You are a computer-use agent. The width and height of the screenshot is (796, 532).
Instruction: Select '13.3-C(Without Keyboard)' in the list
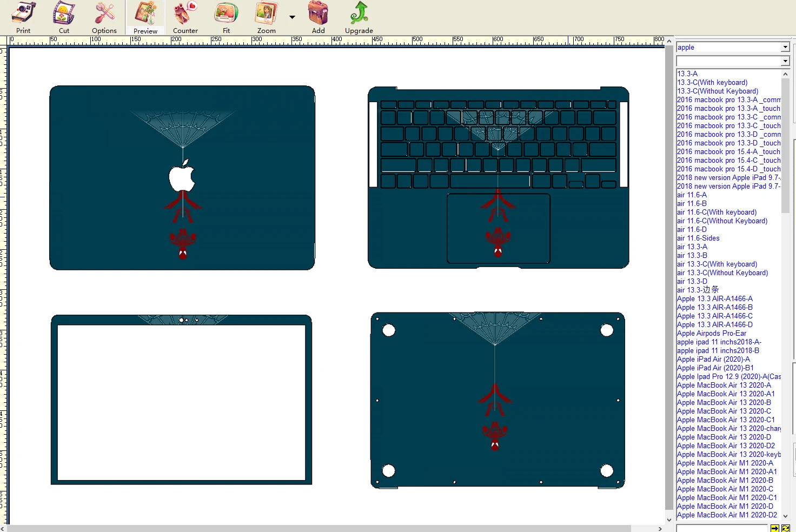[718, 91]
